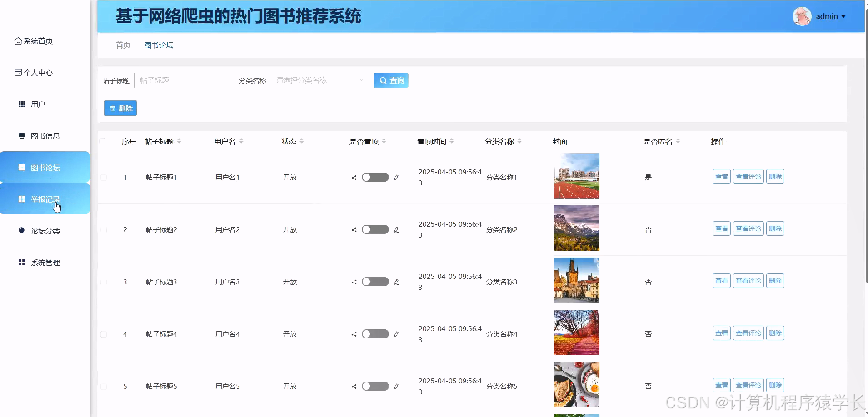Select the 图书论坛 navigation tab
This screenshot has width=868, height=417.
pos(158,45)
